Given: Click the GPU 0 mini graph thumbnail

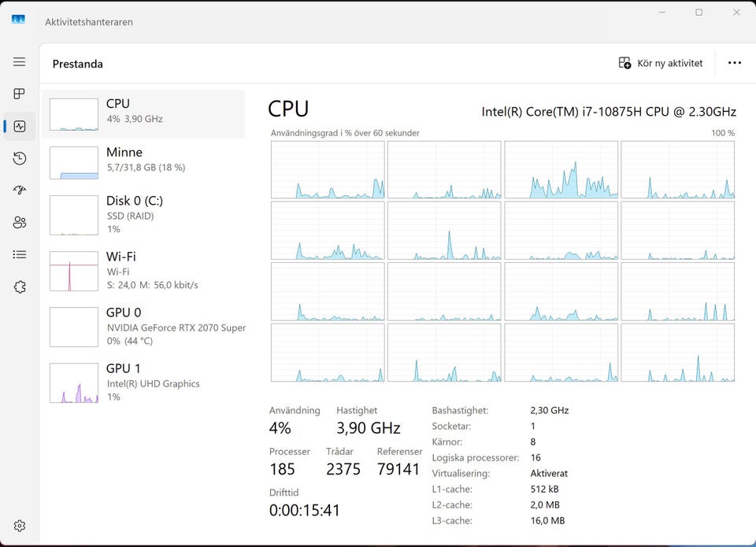Looking at the screenshot, I should pyautogui.click(x=74, y=327).
